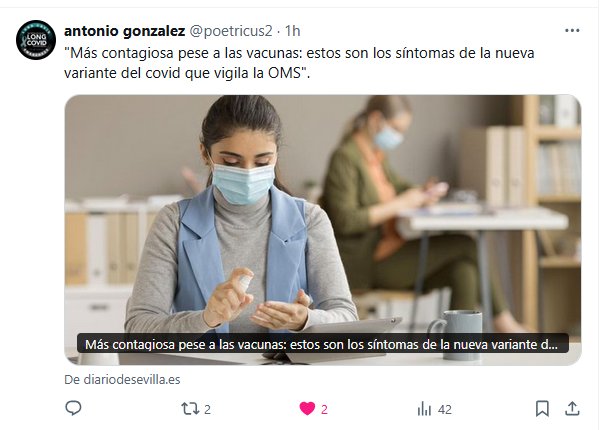
Task: Open antonio gonzalez's profile name
Action: (124, 31)
